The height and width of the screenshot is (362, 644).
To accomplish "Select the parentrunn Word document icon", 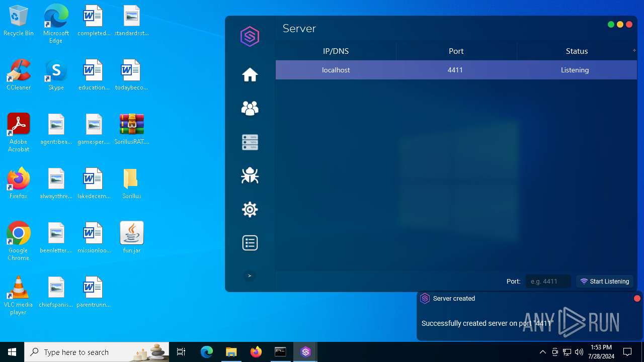I will coord(94,292).
